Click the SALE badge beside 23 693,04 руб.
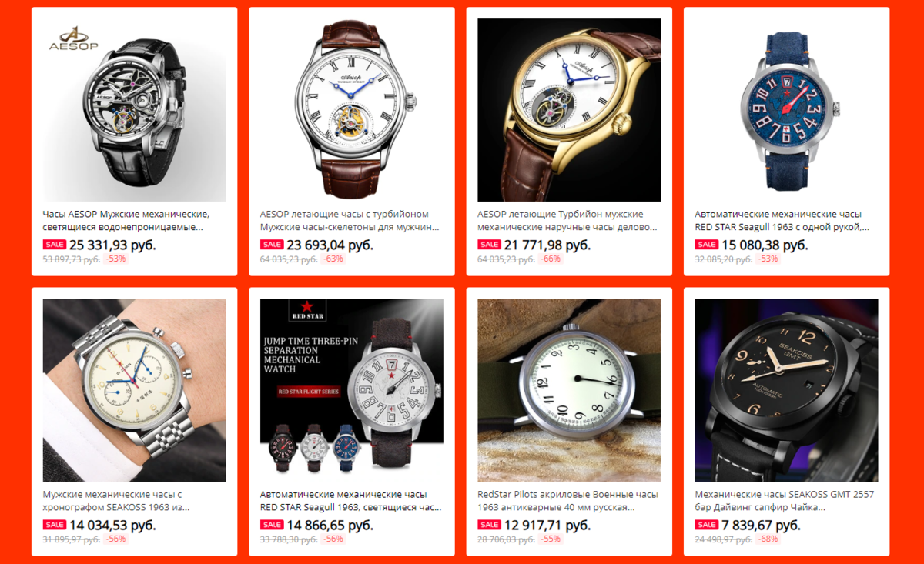The image size is (924, 564). (272, 245)
